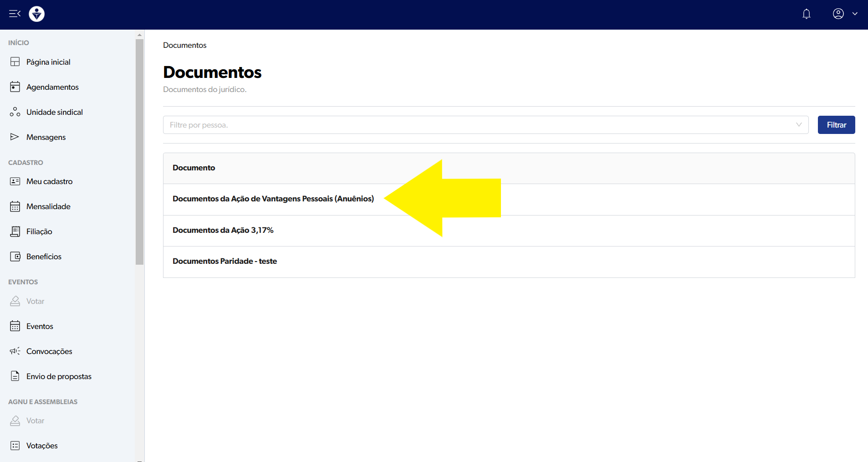Open the 'Filtre por pessoa' dropdown arrow

(798, 125)
